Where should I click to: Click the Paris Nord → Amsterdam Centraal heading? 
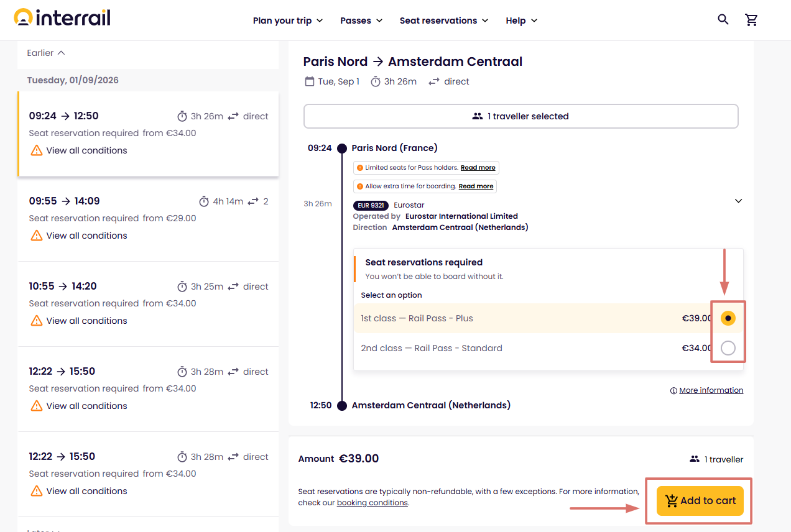[413, 62]
